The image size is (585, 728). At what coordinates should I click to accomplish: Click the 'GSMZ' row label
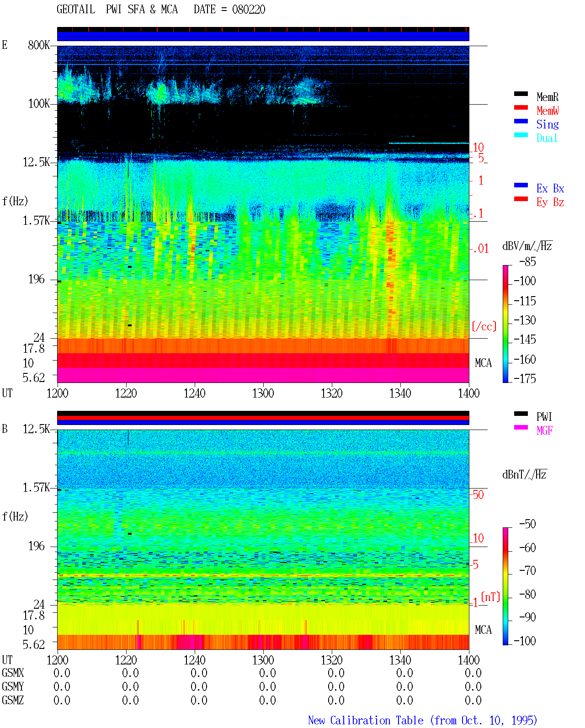coord(13,700)
